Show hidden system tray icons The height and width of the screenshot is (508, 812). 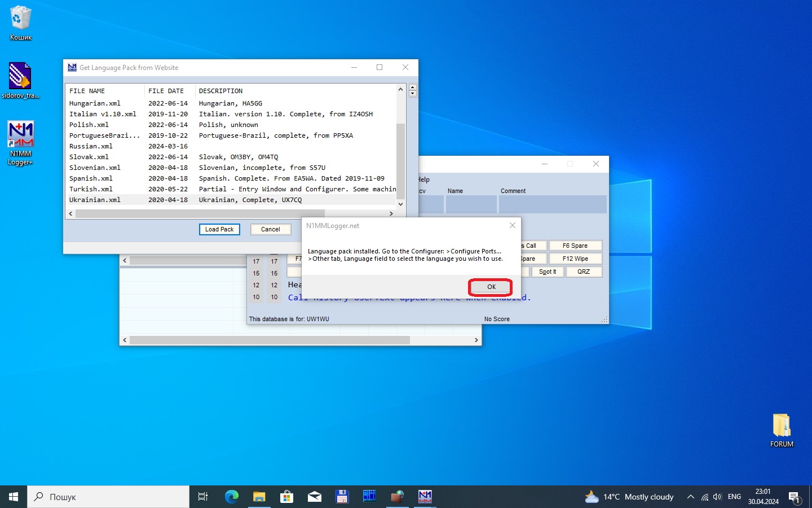pyautogui.click(x=690, y=497)
